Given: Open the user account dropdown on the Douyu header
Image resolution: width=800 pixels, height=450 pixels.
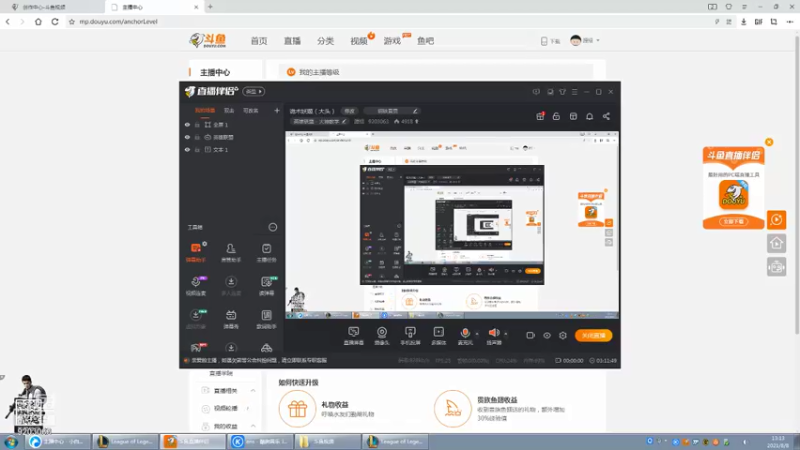Looking at the screenshot, I should (x=585, y=40).
